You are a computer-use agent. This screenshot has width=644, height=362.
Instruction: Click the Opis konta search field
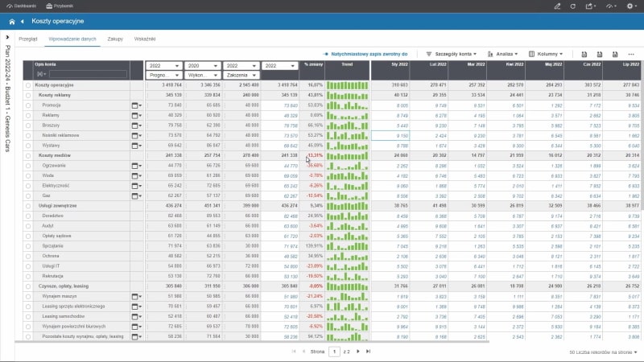tap(88, 74)
